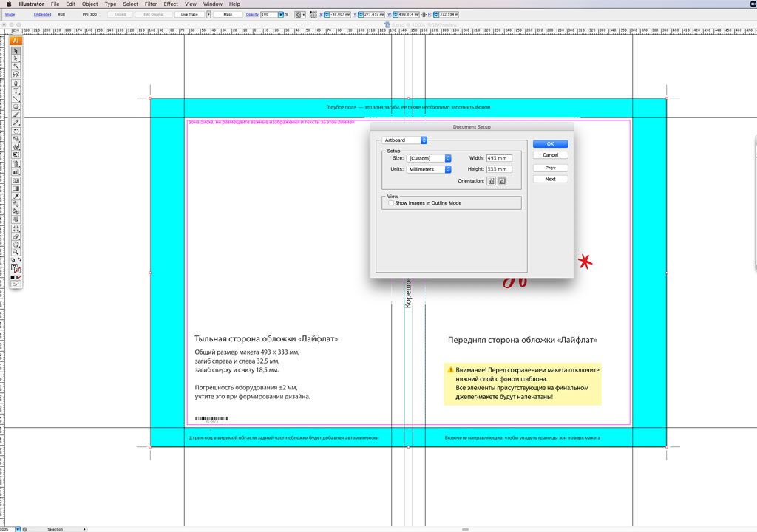The height and width of the screenshot is (532, 757).
Task: Select the Eraser tool
Action: tap(16, 236)
